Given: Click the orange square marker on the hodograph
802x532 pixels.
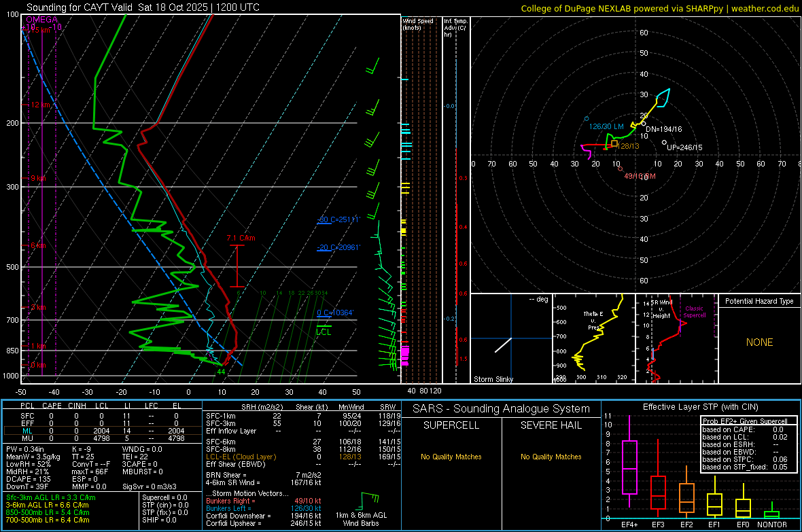Looking at the screenshot, I should (614, 144).
